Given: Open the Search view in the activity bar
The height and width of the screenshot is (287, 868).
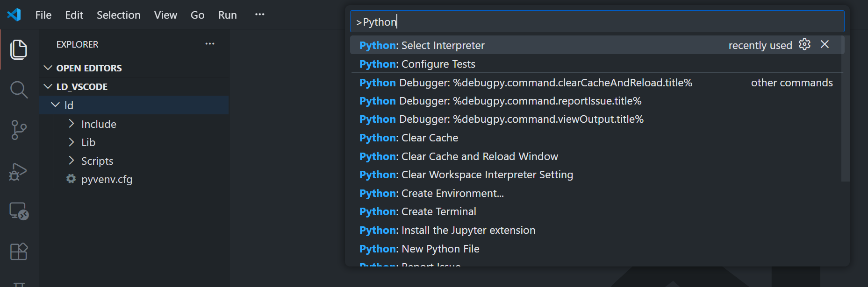Looking at the screenshot, I should click(19, 90).
